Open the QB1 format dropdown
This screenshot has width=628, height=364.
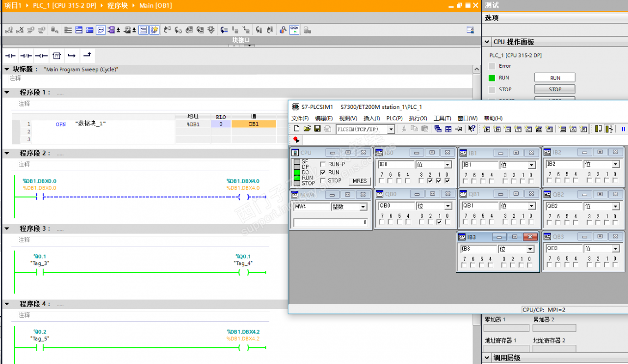tap(530, 206)
